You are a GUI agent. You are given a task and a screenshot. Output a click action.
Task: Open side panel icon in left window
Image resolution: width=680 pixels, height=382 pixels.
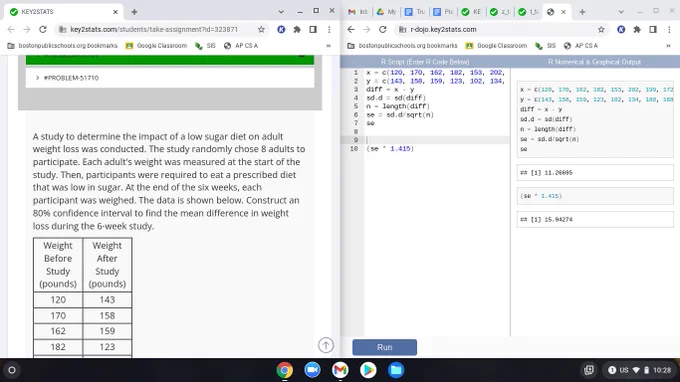313,29
